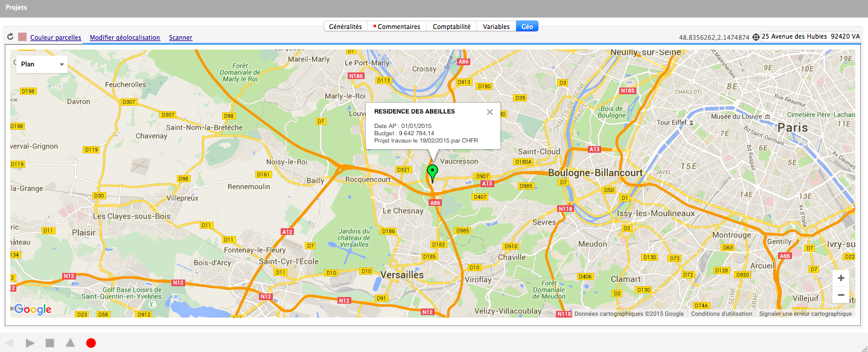Click the N118 road badge near Sèvres
868x352 pixels.
[x=566, y=209]
